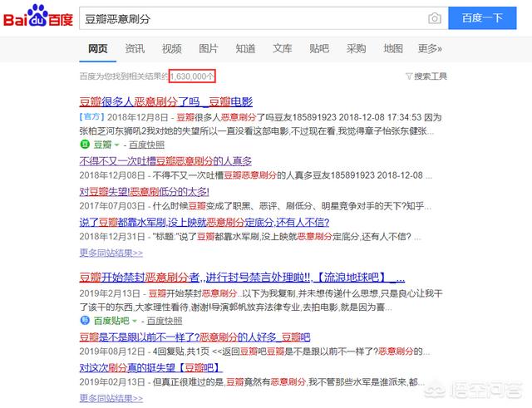Go to the 贴吧 tab
Viewport: 532px width, 408px height.
(x=319, y=49)
